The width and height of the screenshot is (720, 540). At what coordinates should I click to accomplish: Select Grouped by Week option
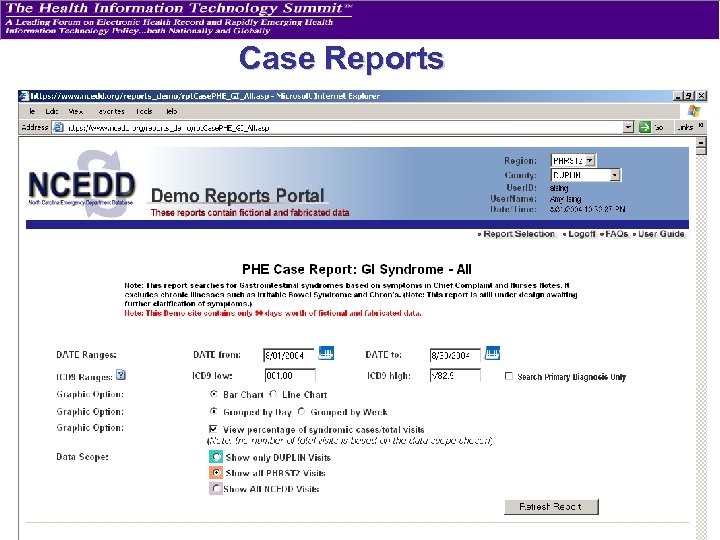301,411
